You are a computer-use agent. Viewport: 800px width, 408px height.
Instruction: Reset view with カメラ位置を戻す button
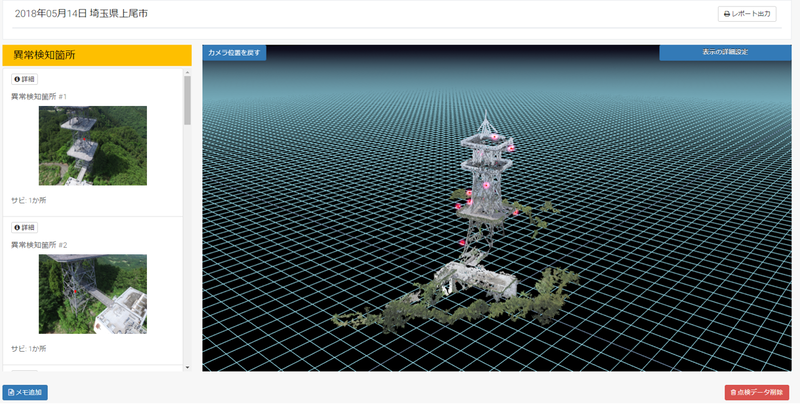[234, 52]
